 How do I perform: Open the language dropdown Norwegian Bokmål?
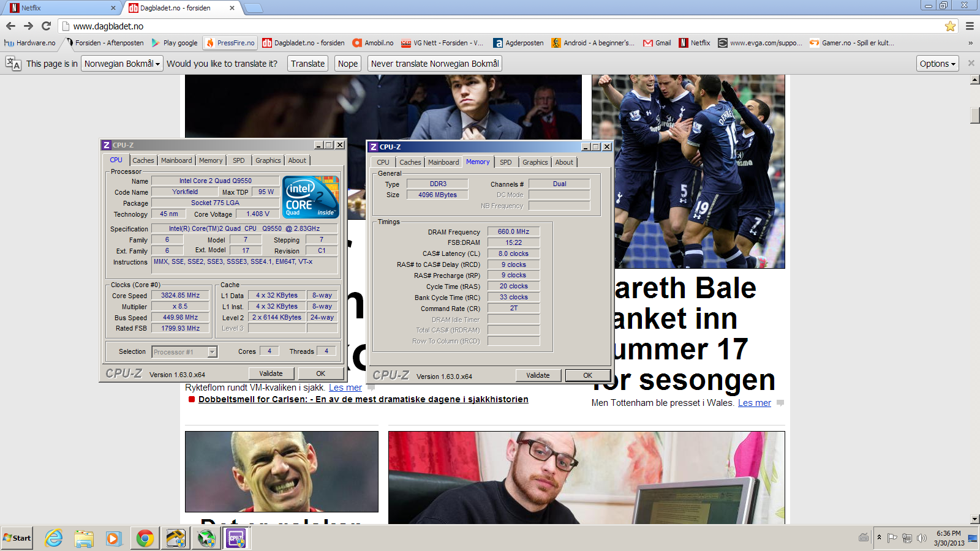[x=123, y=64]
